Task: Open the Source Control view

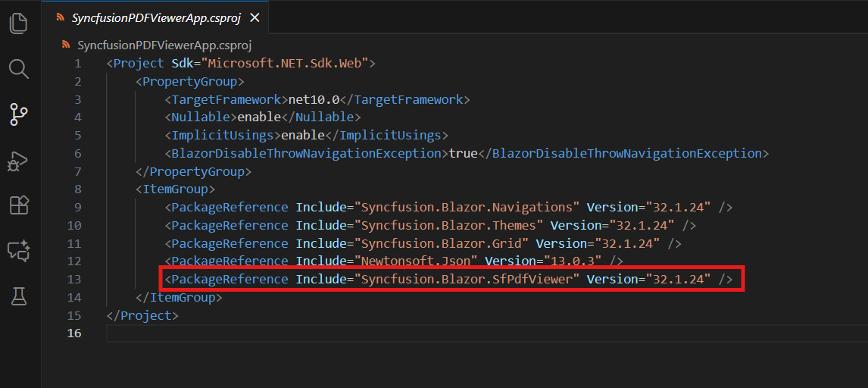Action: (x=19, y=114)
